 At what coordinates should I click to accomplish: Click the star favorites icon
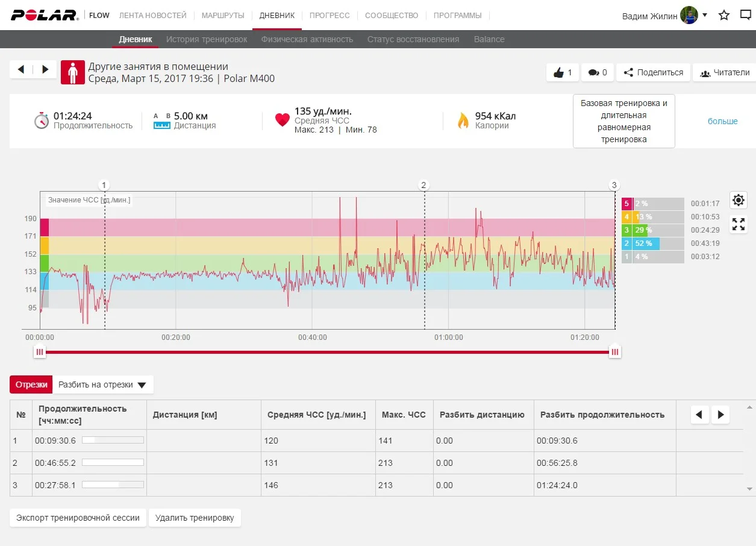coord(724,15)
